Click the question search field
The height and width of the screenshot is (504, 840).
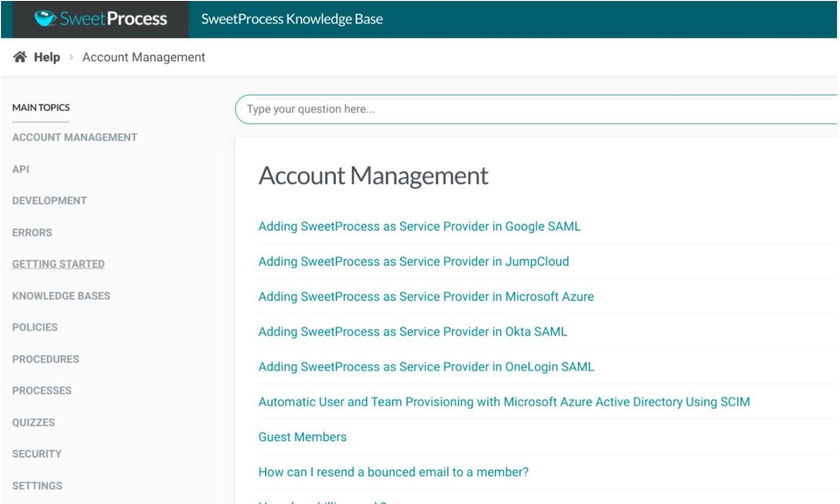[x=536, y=109]
